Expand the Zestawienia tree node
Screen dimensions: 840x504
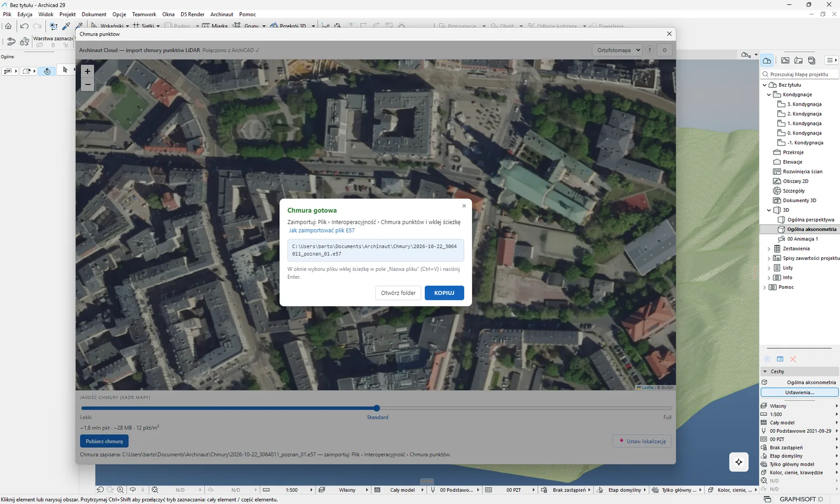click(769, 249)
